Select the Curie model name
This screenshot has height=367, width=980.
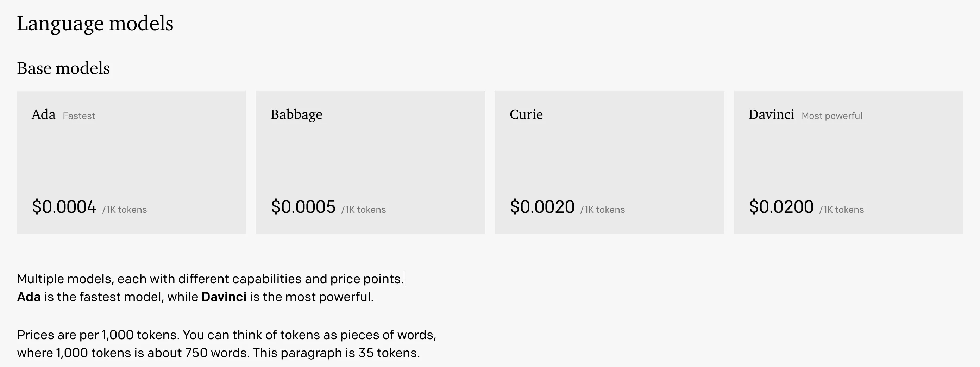click(x=526, y=114)
